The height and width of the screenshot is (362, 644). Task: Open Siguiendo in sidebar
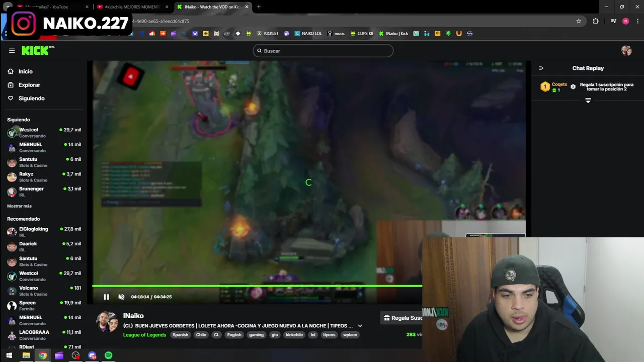point(26,98)
